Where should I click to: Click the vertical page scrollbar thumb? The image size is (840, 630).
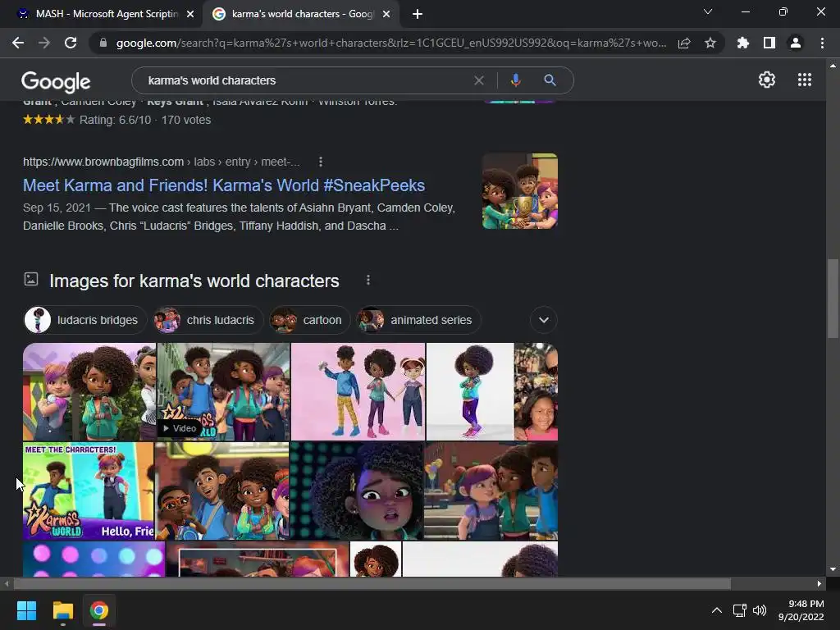pos(832,298)
